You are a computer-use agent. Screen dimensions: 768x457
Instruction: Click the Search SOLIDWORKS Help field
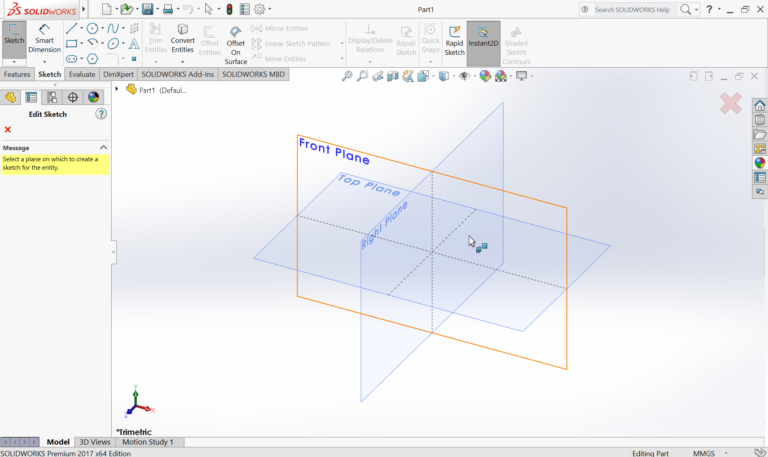click(632, 9)
